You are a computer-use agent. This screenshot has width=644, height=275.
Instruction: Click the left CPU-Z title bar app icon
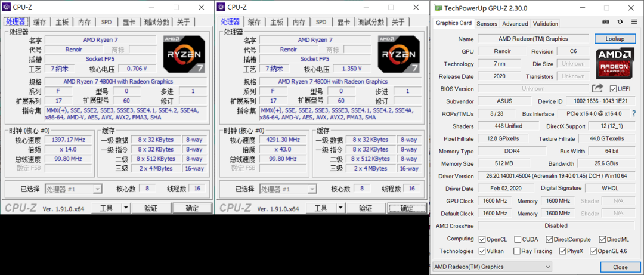7,7
